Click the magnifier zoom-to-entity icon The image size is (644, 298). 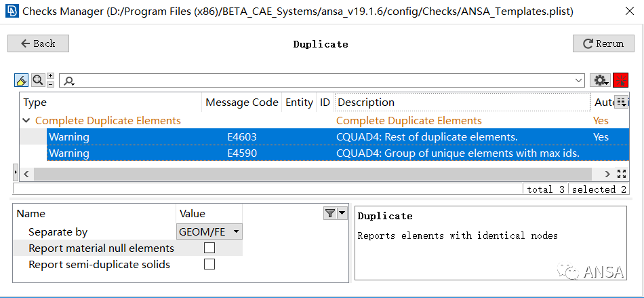(38, 79)
